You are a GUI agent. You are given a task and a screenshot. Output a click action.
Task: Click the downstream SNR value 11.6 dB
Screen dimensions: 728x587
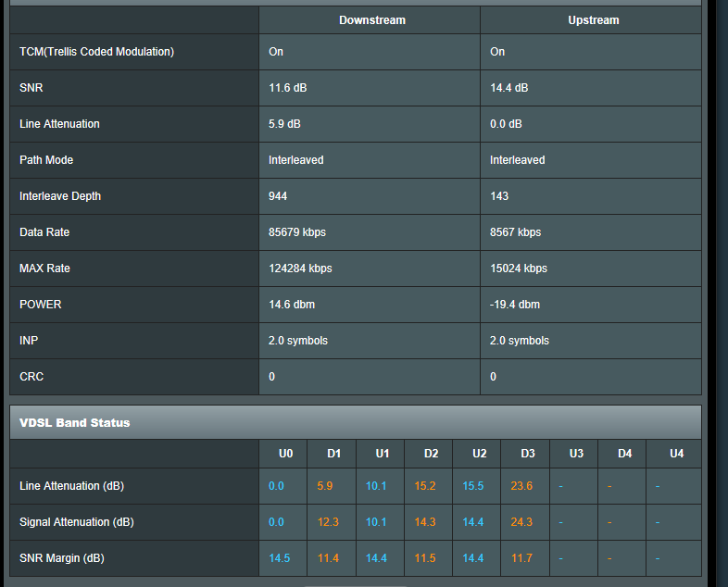[290, 88]
